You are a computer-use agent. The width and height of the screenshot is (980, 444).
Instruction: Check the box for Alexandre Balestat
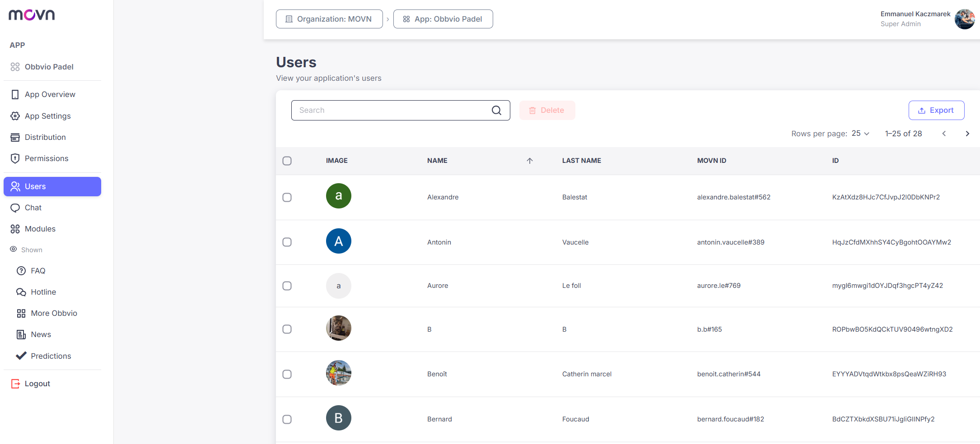point(287,197)
